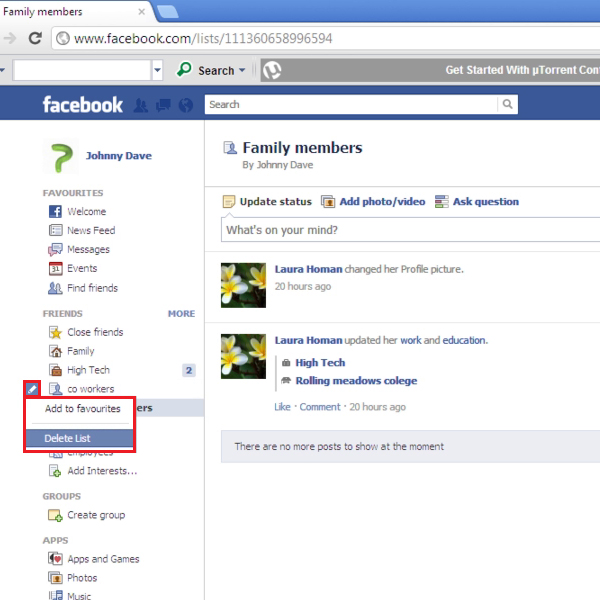Image resolution: width=600 pixels, height=600 pixels.
Task: Open Johnny Dave profile picture
Action: click(61, 157)
